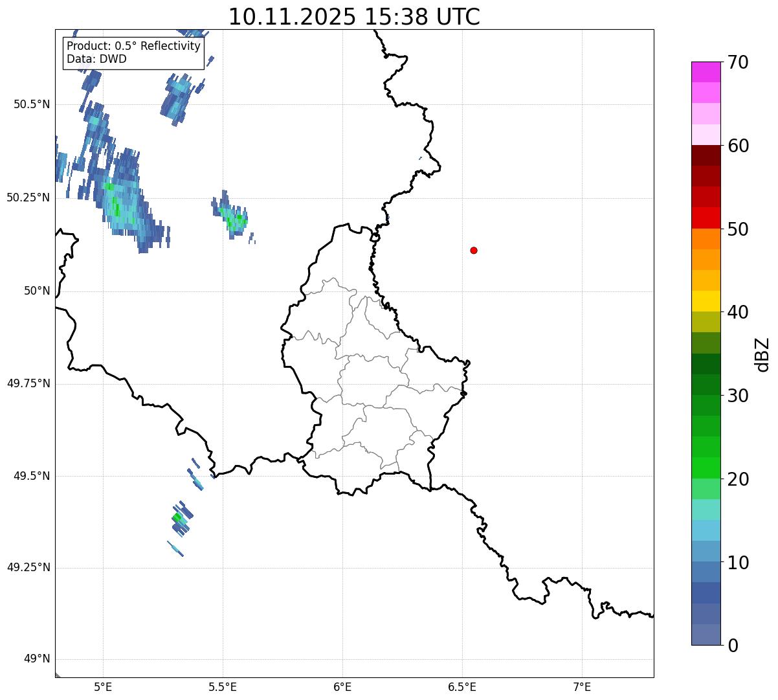Click the 7°E longitude label
Image resolution: width=778 pixels, height=700 pixels.
[x=582, y=687]
